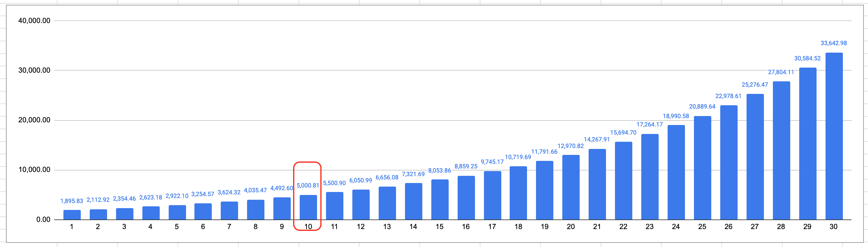Select data label 25,276.47
868x247 pixels.
tap(755, 85)
